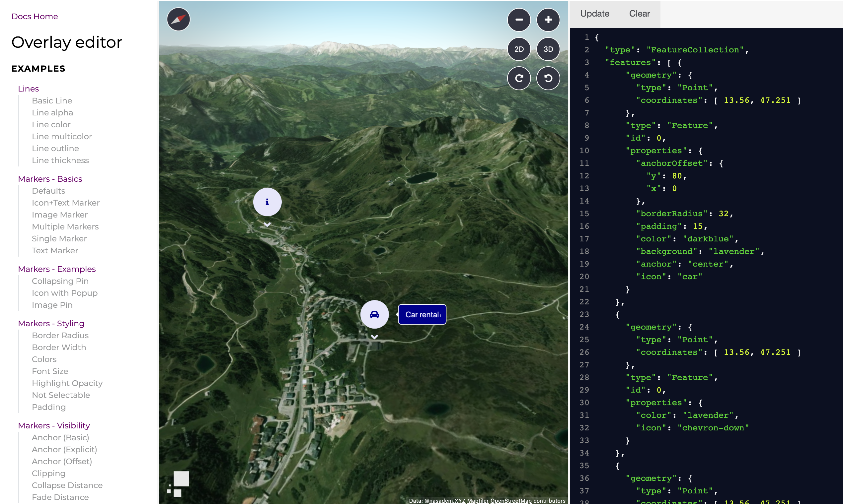Switch map to 2D view

tap(519, 49)
